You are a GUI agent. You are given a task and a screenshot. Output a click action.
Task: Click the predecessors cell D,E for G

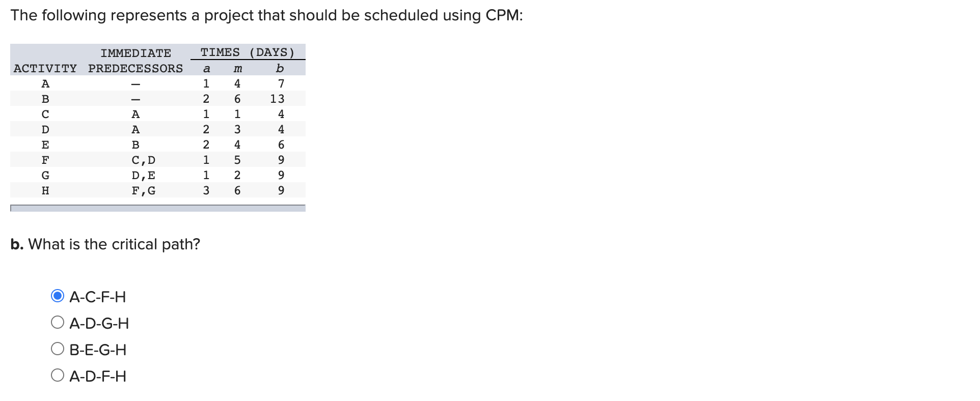[x=144, y=176]
